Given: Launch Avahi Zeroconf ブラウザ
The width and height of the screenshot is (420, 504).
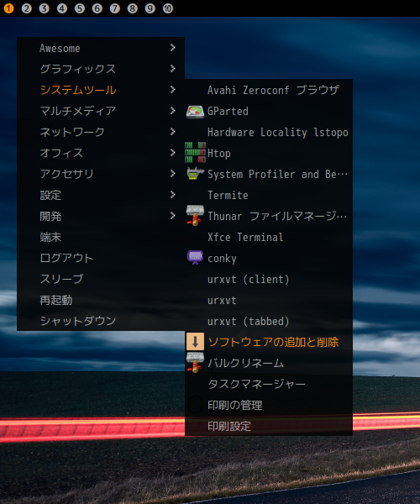Looking at the screenshot, I should [269, 90].
